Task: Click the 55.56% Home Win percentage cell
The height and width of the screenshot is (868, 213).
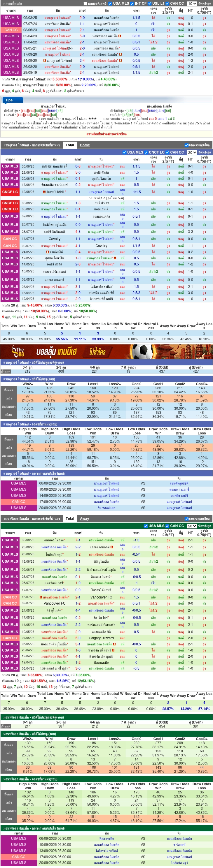Action: tap(62, 339)
